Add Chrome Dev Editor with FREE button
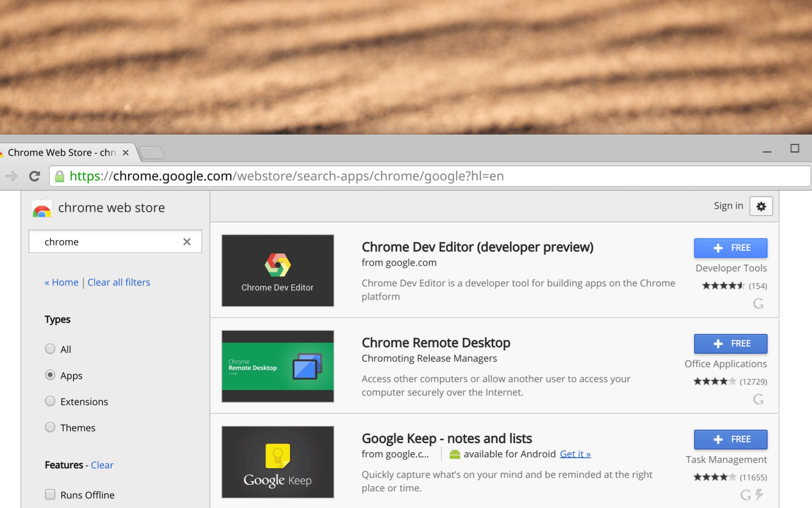The image size is (812, 508). (730, 248)
